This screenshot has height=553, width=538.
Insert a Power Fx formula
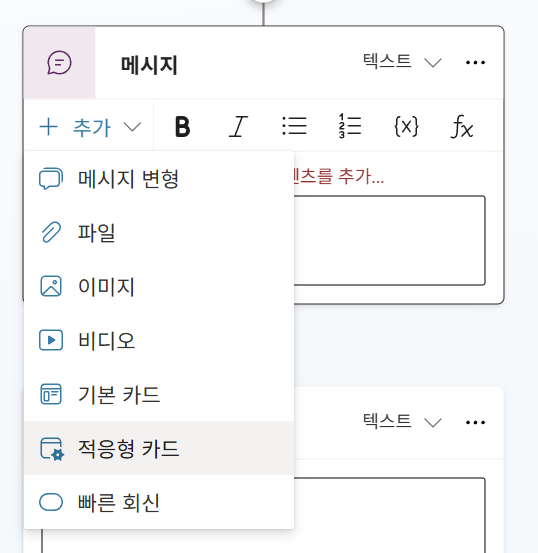click(462, 126)
